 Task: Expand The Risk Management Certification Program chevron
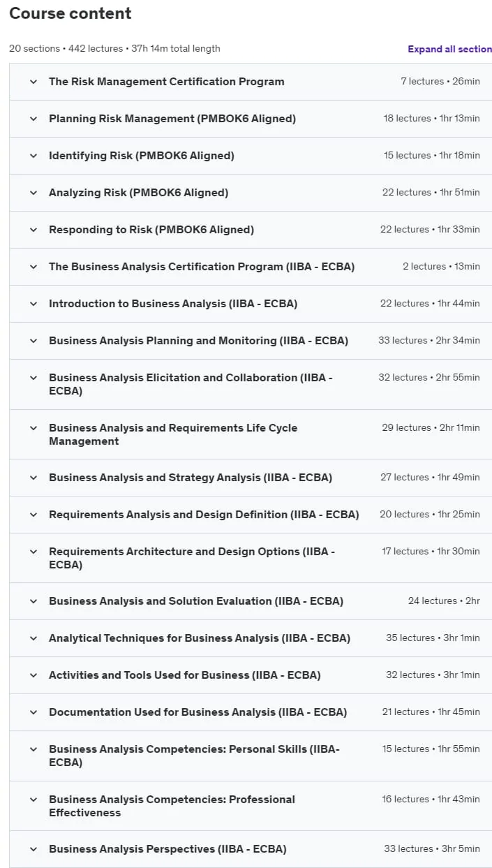tap(33, 82)
